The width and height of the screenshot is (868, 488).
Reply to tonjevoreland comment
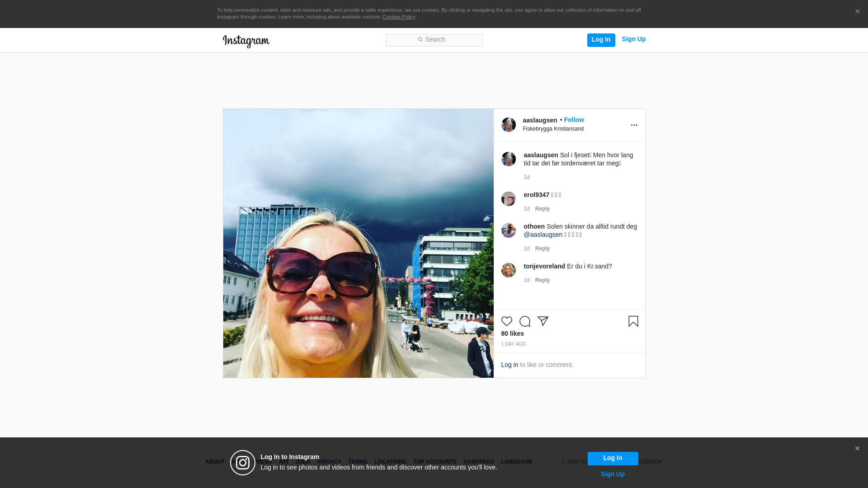[x=542, y=280]
